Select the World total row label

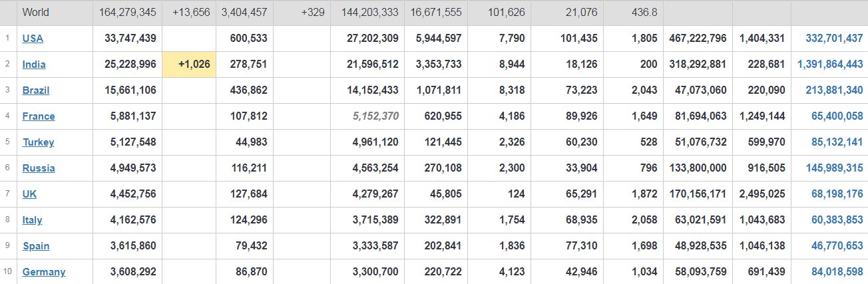pos(36,13)
